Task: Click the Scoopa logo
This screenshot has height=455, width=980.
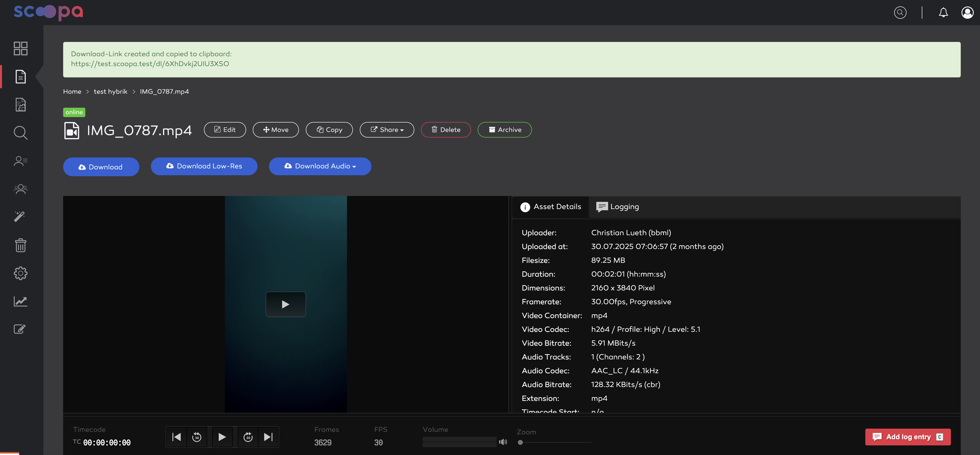Action: (x=48, y=12)
